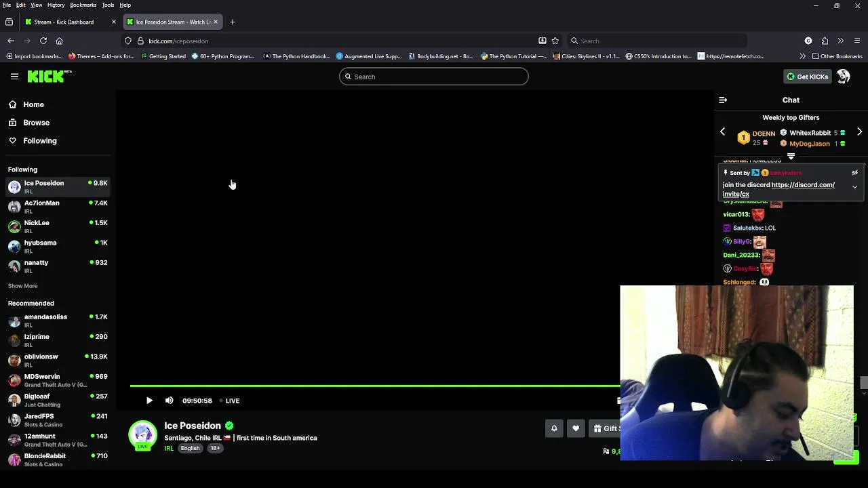868x488 pixels.
Task: Click MyDogJason gifter name
Action: click(810, 144)
